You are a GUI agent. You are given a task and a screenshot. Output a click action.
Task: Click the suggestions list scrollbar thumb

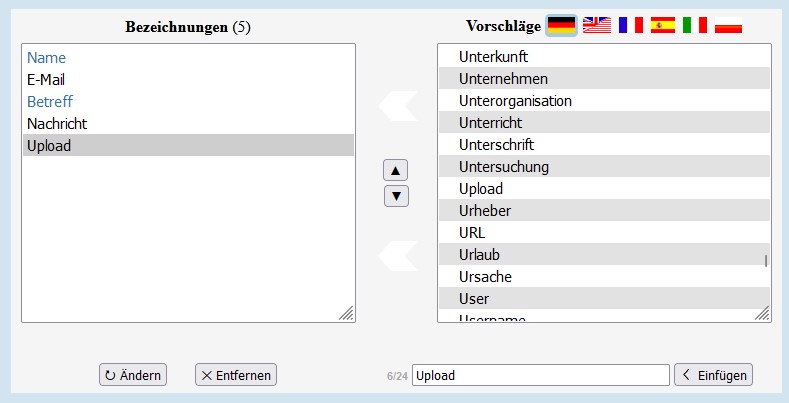click(x=766, y=261)
